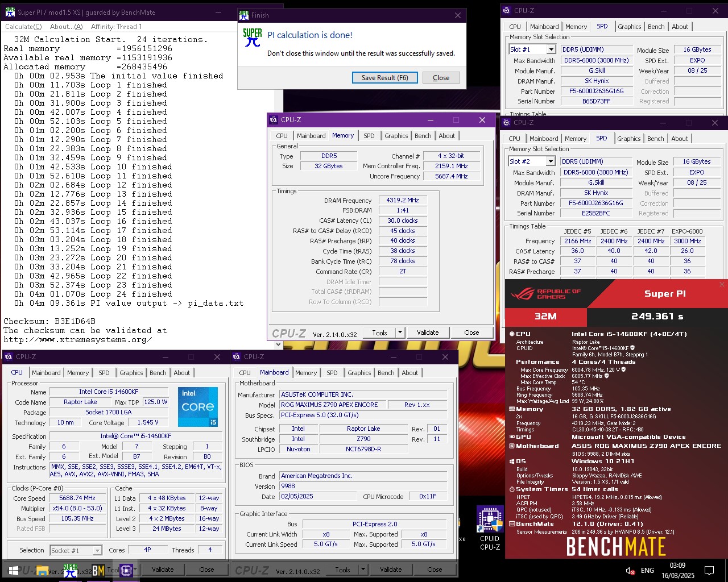Viewport: 728px width, 582px height.
Task: Open the Calculate(C) menu in Super PI
Action: click(x=23, y=27)
